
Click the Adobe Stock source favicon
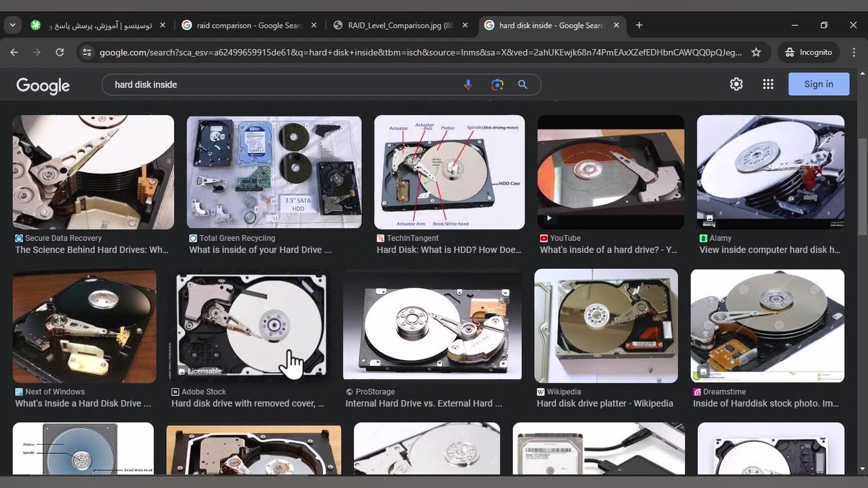[175, 392]
